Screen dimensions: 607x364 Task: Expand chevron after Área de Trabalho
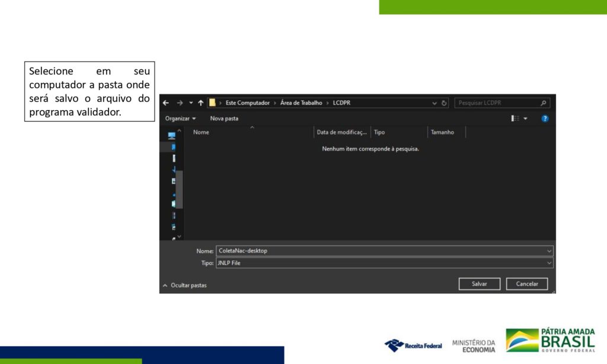coord(327,103)
